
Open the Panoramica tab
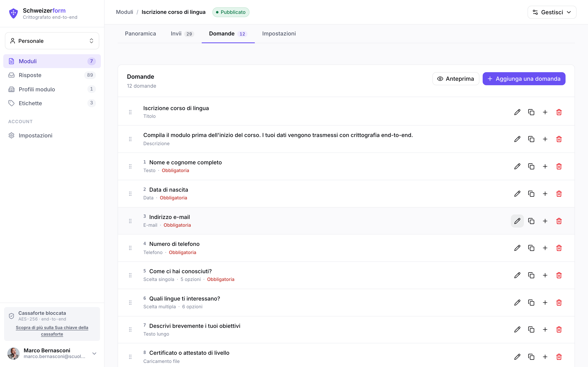coord(140,34)
